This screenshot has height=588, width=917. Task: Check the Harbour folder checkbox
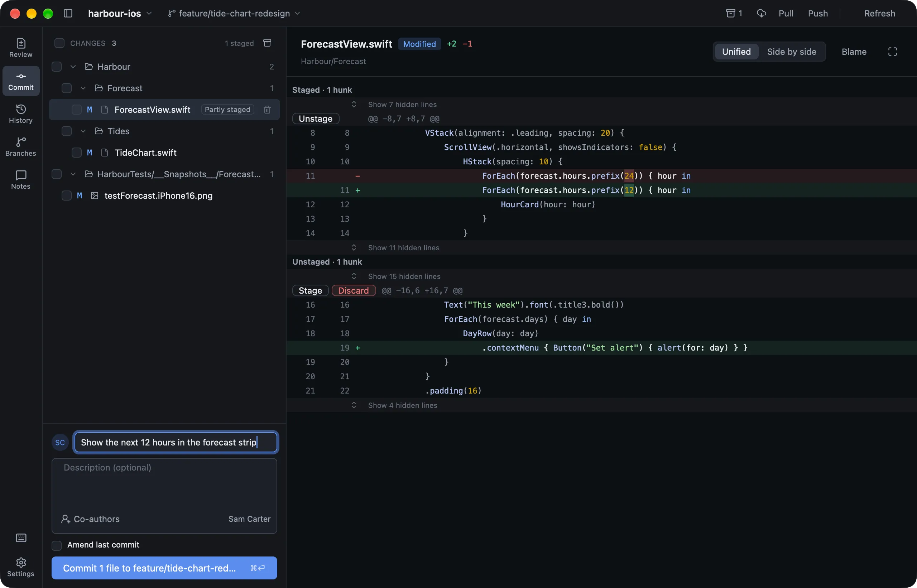click(57, 67)
